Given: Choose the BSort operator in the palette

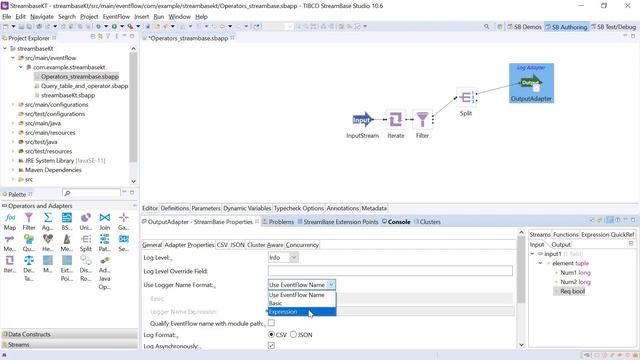Looking at the screenshot, I should coord(67,222).
